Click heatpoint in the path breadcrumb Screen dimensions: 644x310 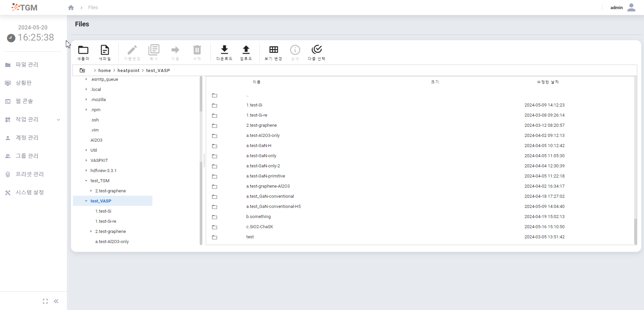(x=128, y=71)
